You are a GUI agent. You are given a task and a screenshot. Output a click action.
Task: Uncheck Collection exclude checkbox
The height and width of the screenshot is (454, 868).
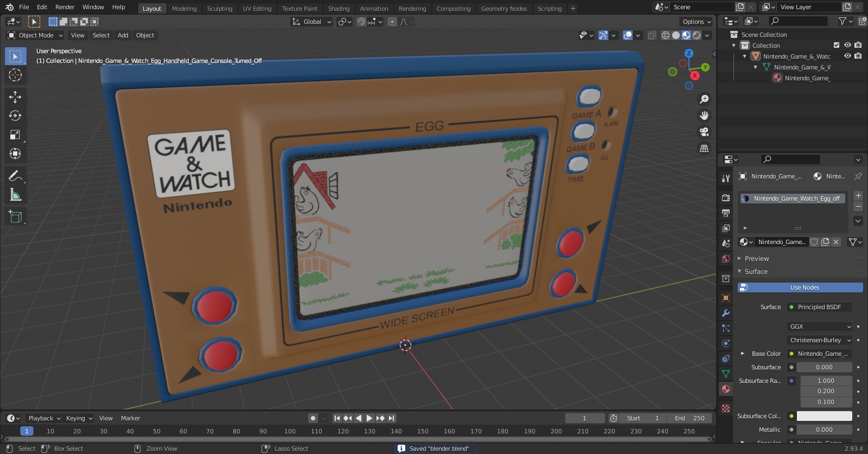[837, 45]
